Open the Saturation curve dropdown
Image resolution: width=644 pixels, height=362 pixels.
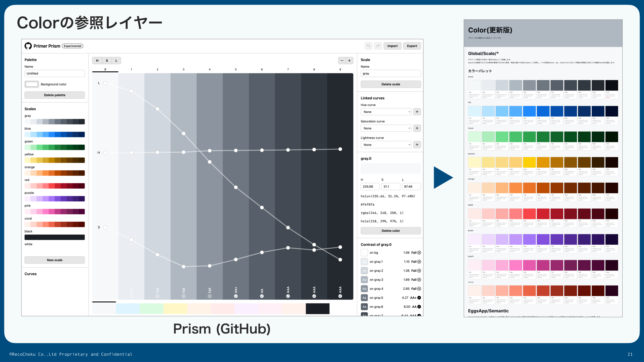[386, 128]
